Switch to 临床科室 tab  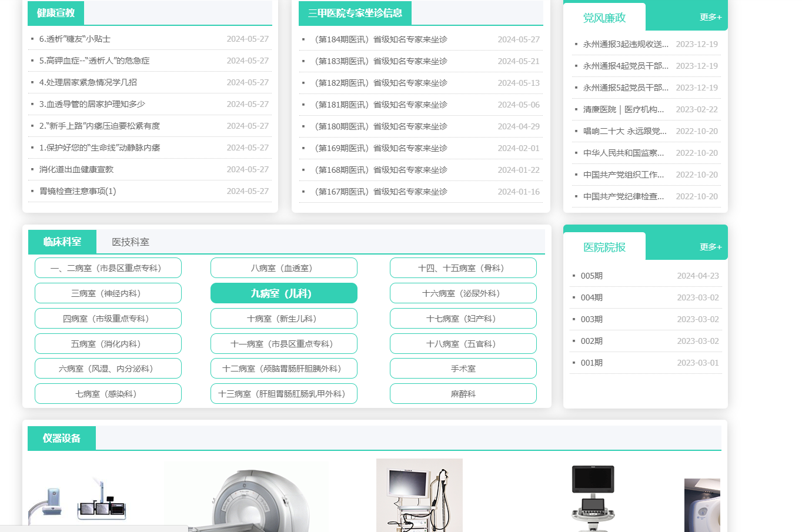pos(62,242)
